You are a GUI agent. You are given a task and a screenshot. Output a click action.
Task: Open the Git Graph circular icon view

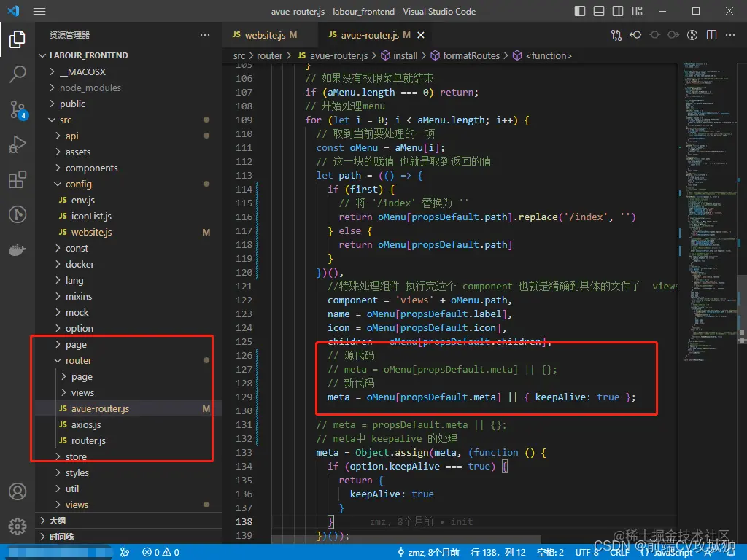coord(18,215)
